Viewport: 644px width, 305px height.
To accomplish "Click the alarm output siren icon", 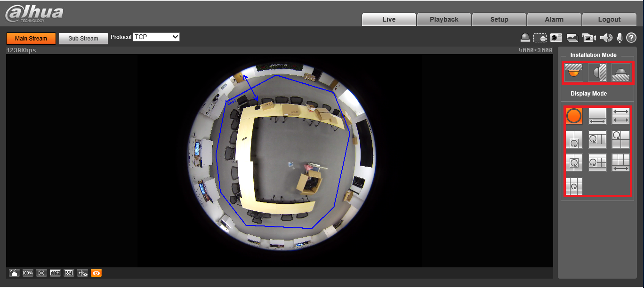I will pos(525,38).
